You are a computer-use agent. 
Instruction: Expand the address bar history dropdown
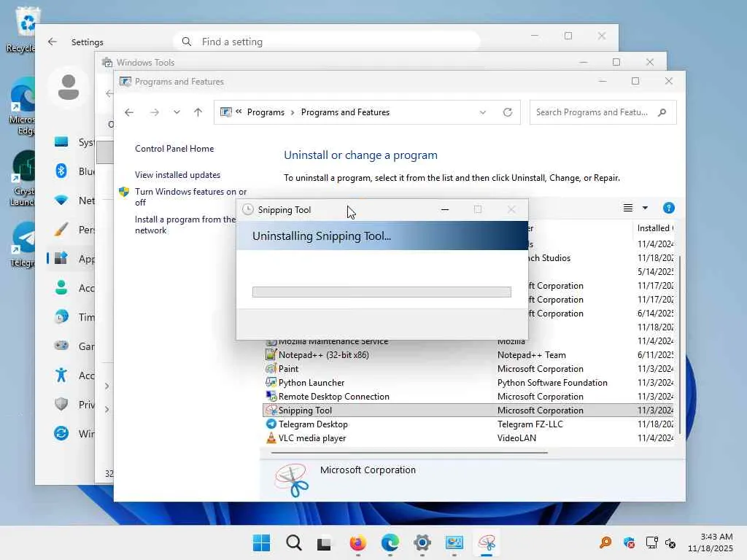(483, 112)
